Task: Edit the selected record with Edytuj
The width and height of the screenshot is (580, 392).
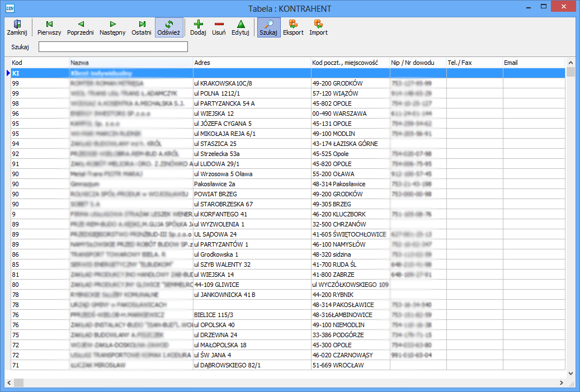Action: coord(240,27)
